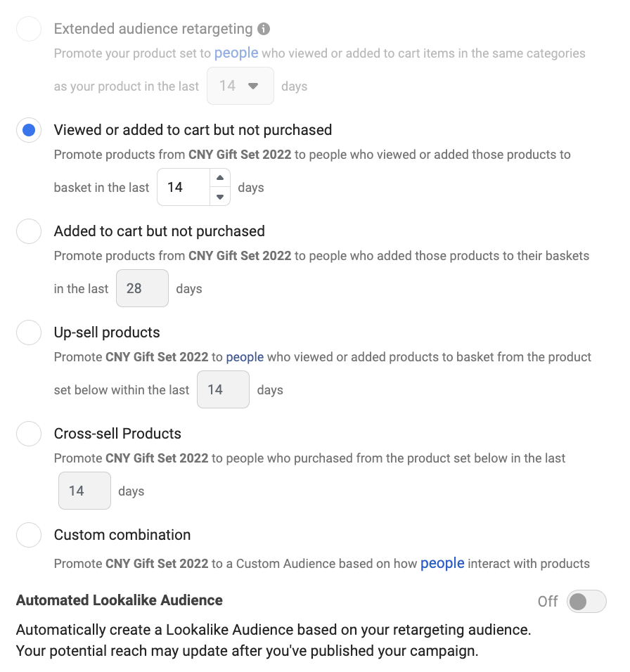Select the Custom combination option
The width and height of the screenshot is (630, 672).
(28, 535)
